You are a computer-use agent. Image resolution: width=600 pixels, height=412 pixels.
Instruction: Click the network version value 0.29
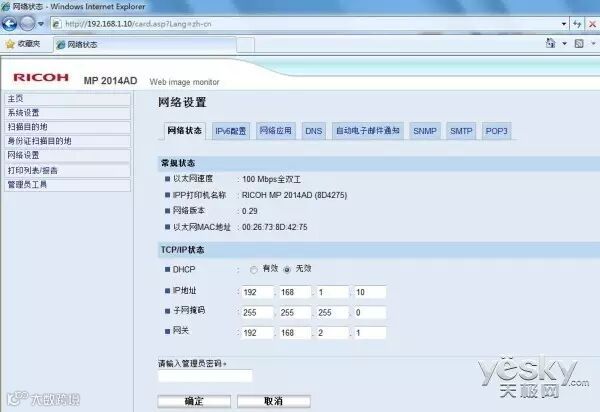(x=250, y=211)
